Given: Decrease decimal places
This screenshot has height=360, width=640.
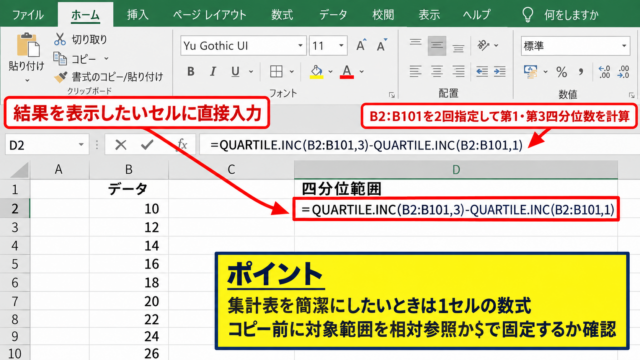Looking at the screenshot, I should click(x=624, y=72).
